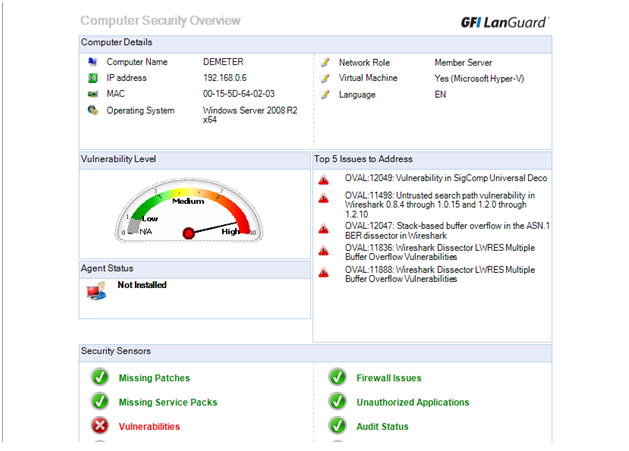Click the MAC network card icon

[93, 94]
